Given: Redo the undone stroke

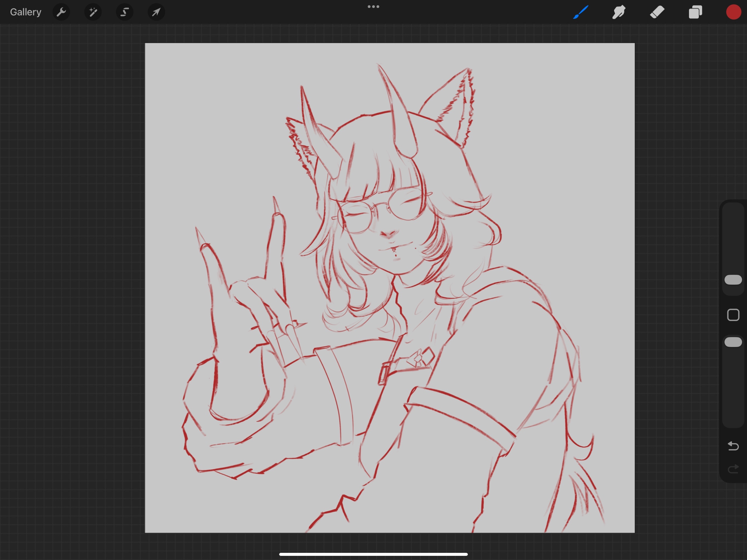Looking at the screenshot, I should (x=733, y=468).
